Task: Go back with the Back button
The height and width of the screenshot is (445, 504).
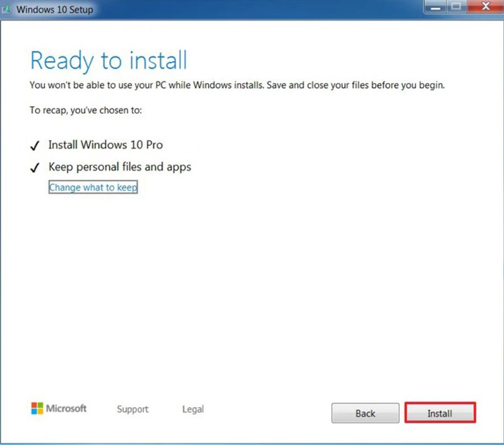Action: tap(365, 413)
